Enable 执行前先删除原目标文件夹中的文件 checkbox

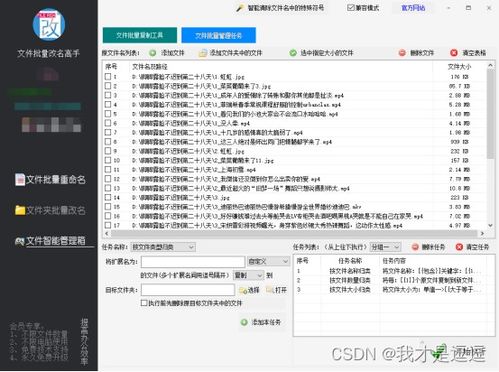coord(144,303)
